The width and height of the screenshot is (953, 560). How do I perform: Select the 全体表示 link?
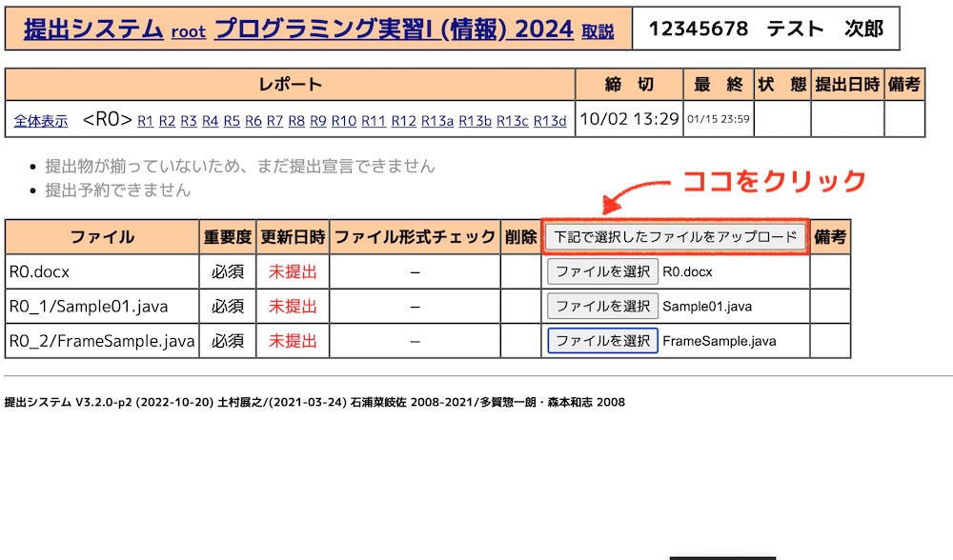coord(41,121)
